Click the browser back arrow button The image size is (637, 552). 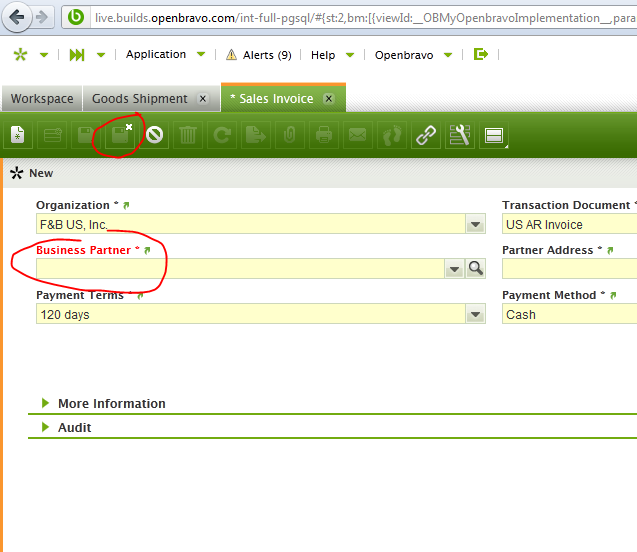pos(17,17)
